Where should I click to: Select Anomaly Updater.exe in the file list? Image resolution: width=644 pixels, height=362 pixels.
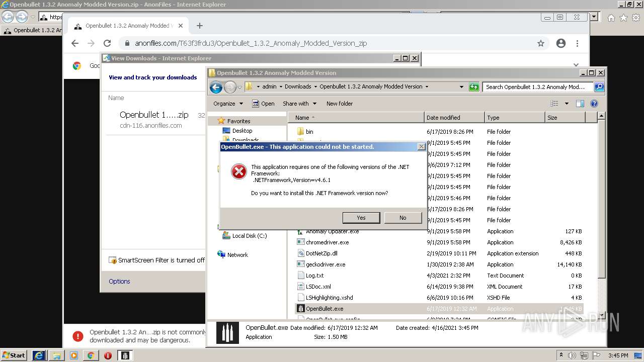332,232
